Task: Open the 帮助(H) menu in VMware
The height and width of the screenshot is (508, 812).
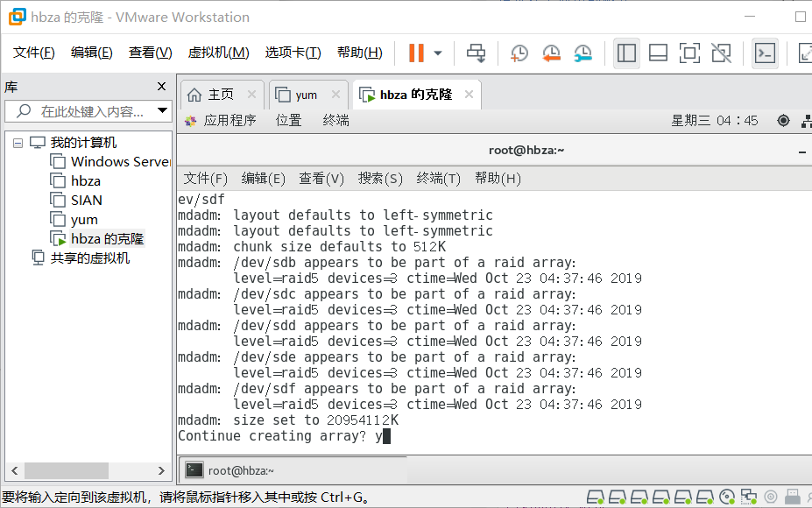Action: (x=360, y=53)
